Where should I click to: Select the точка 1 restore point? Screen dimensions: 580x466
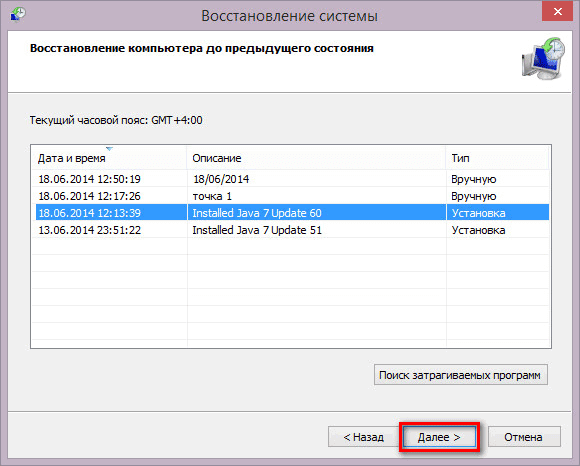tap(290, 196)
